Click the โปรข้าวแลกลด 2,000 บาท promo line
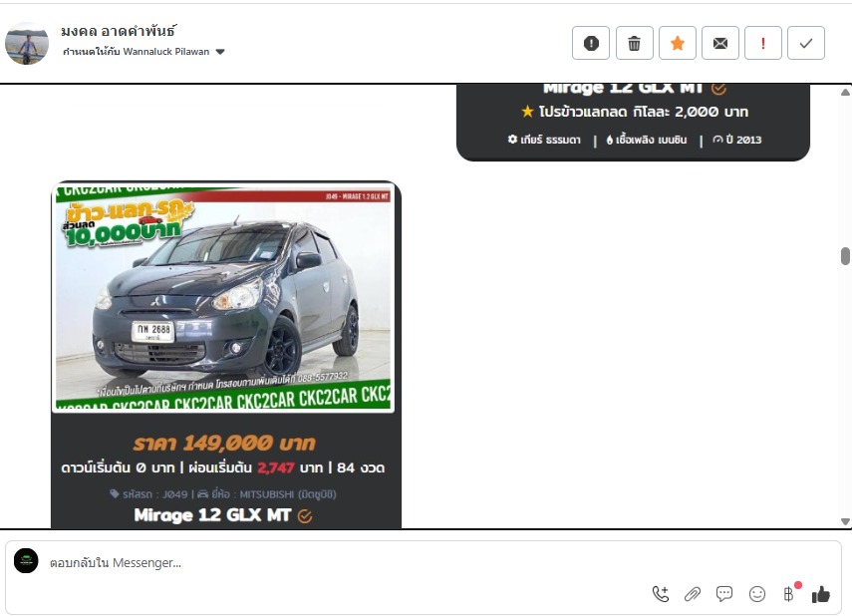Viewport: 852px width, 616px height. tap(635, 112)
